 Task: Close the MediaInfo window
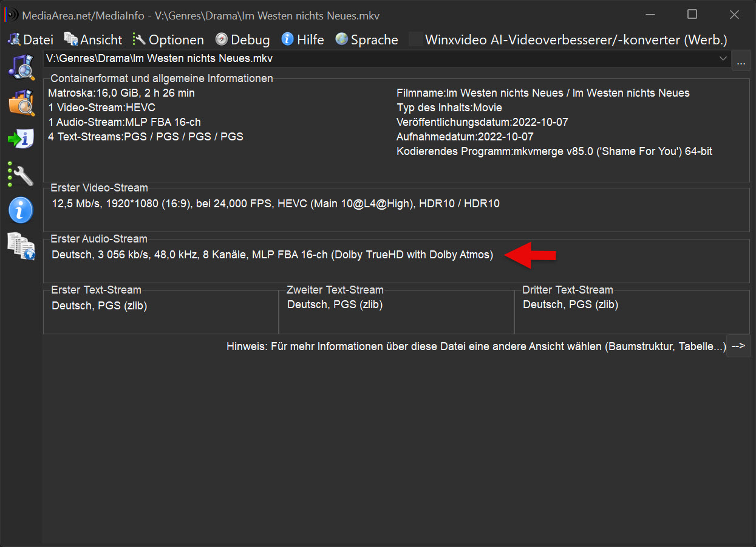point(734,15)
